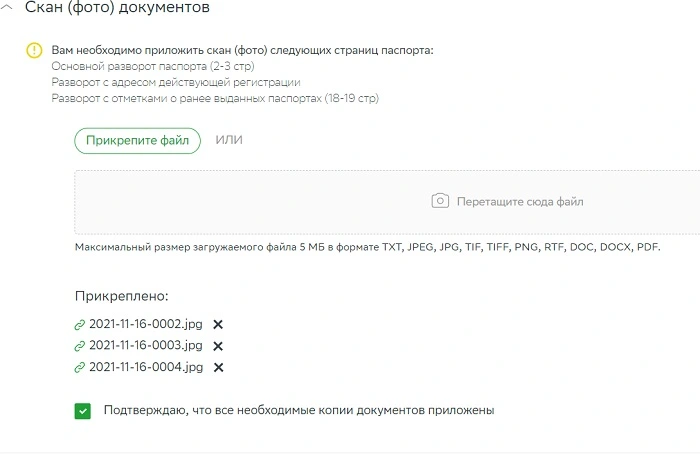Open attached file 2021-11-16-0002.jpg
Image resolution: width=700 pixels, height=454 pixels.
[x=146, y=324]
